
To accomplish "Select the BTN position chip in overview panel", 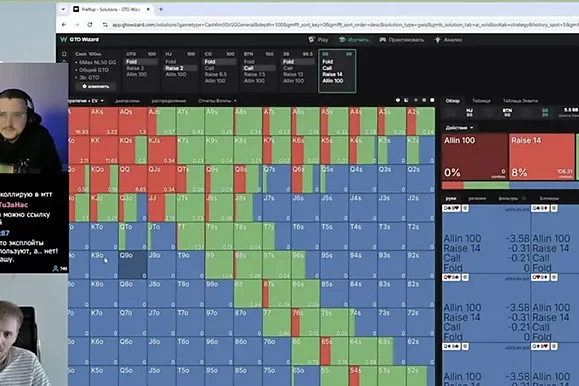I will 507,113.
